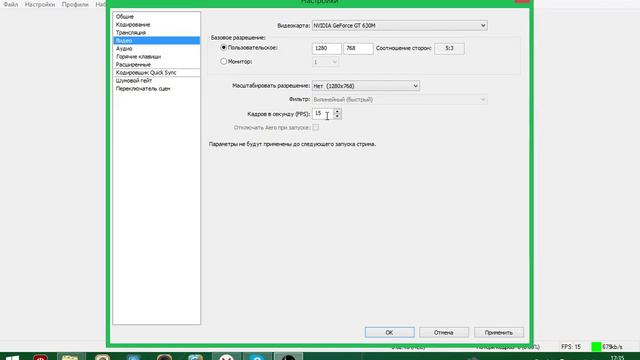Expand the Масштабировать разрешение dropdown

tap(366, 86)
